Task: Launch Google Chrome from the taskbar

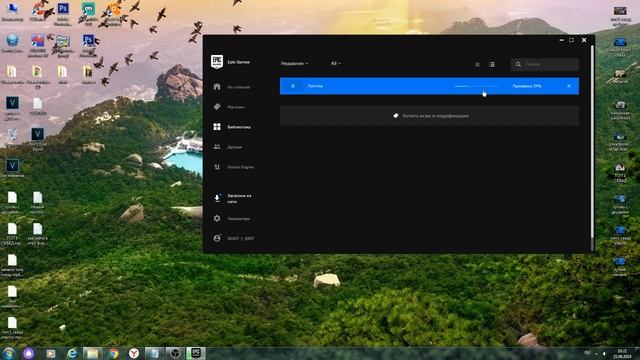Action: click(x=113, y=353)
